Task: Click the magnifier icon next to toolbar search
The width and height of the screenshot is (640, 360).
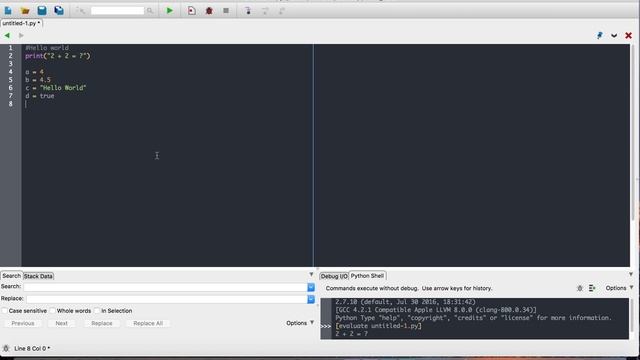Action: pos(150,11)
